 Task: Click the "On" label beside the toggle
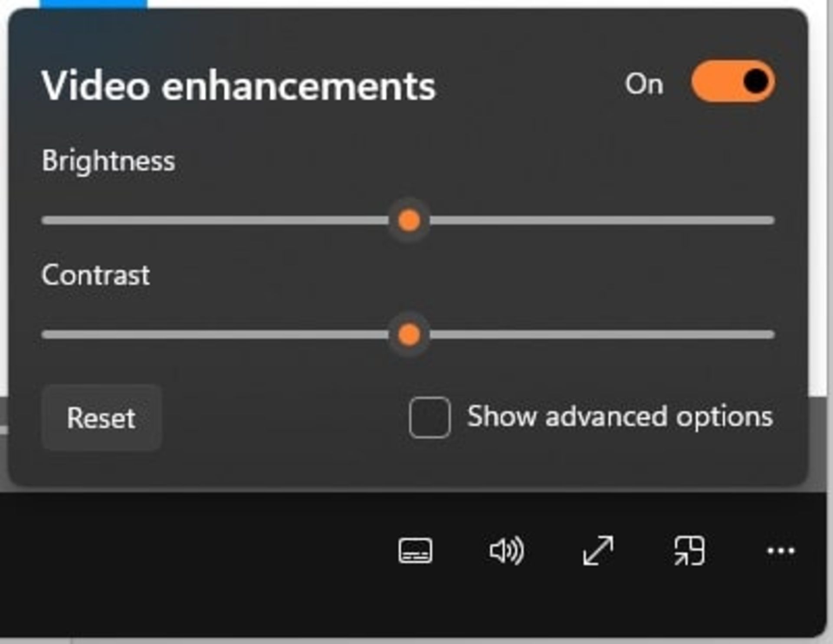[644, 83]
